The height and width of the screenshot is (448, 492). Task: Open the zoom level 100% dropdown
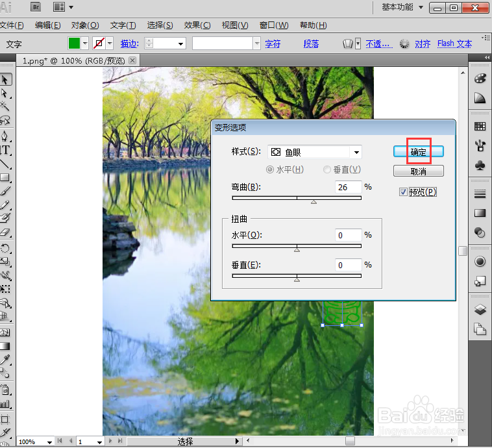(49, 442)
